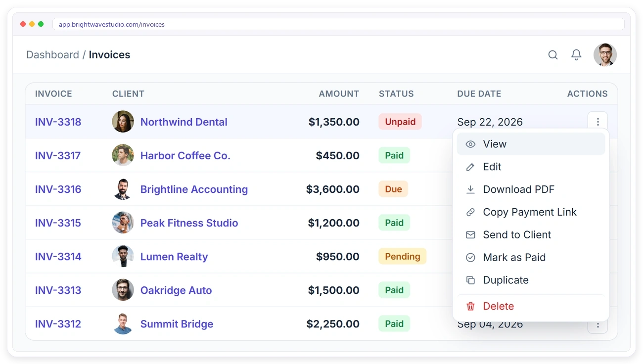The height and width of the screenshot is (364, 643).
Task: Click the search magnifier icon
Action: pos(553,55)
